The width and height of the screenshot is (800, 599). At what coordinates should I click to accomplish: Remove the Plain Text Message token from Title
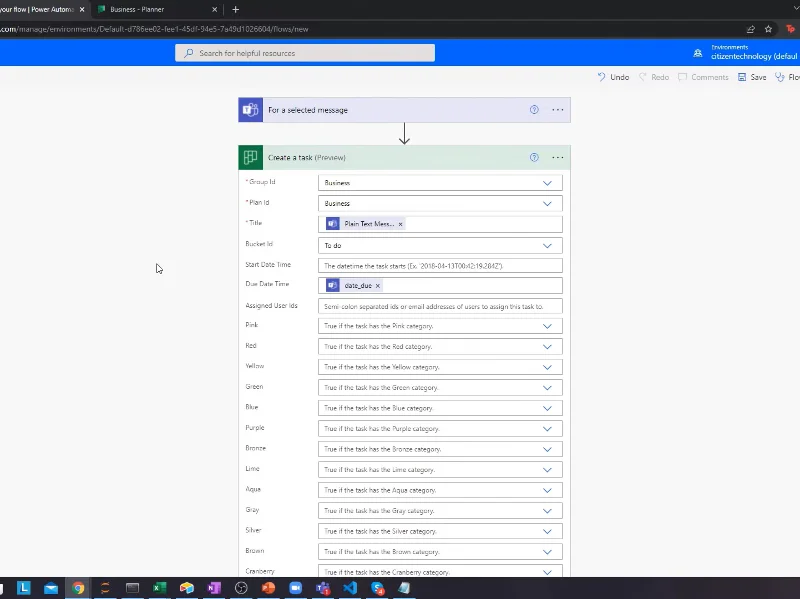[x=401, y=224]
